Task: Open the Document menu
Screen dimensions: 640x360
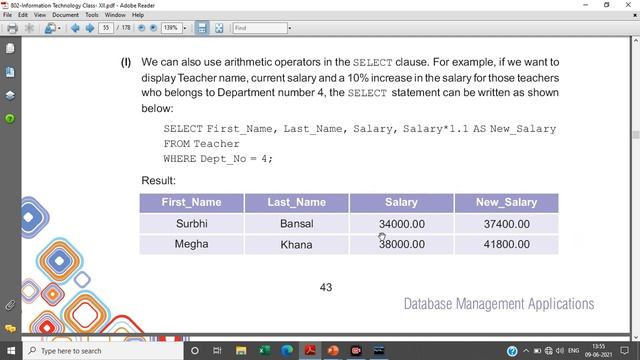Action: click(x=65, y=15)
